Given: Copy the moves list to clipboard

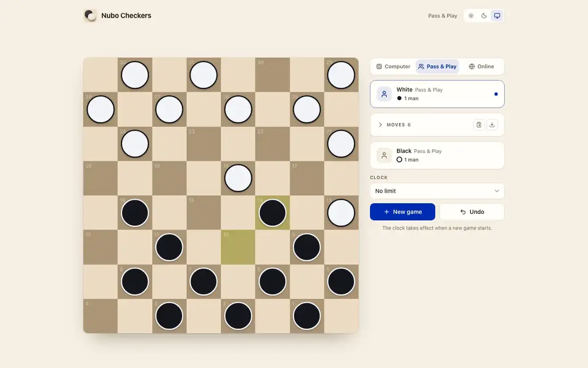Looking at the screenshot, I should coord(479,125).
